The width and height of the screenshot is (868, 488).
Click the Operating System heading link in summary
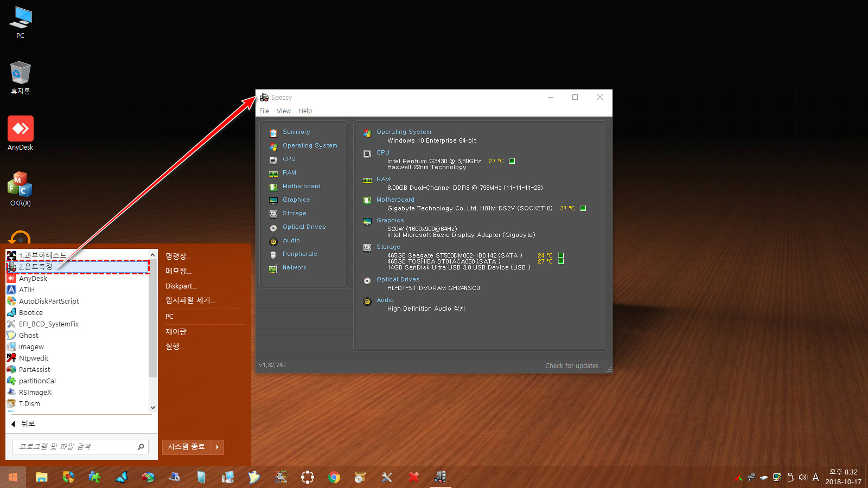(404, 132)
